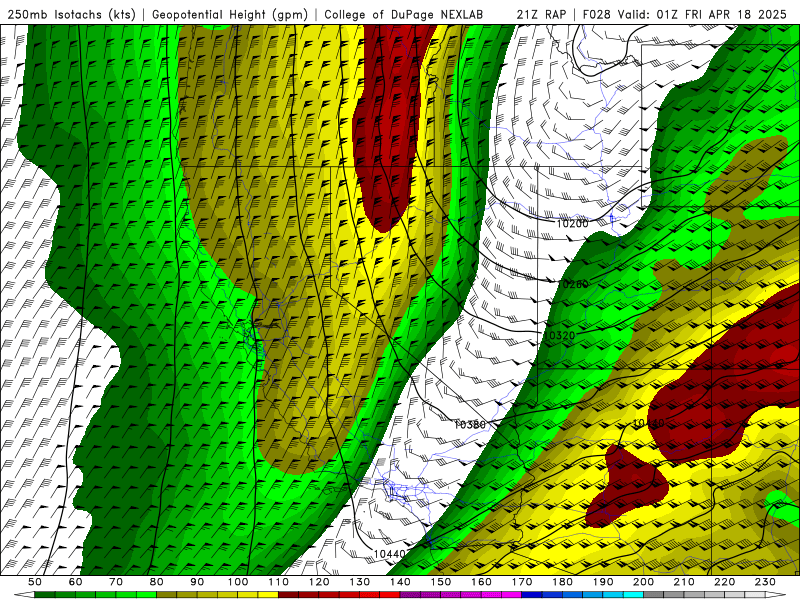Click the 80 value on the color scale
This screenshot has width=800, height=600.
(x=156, y=582)
